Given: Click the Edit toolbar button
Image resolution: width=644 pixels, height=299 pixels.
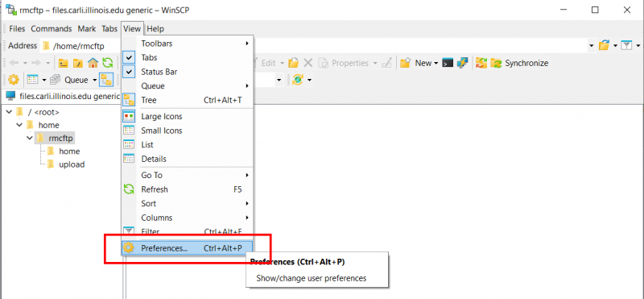Looking at the screenshot, I should click(268, 64).
